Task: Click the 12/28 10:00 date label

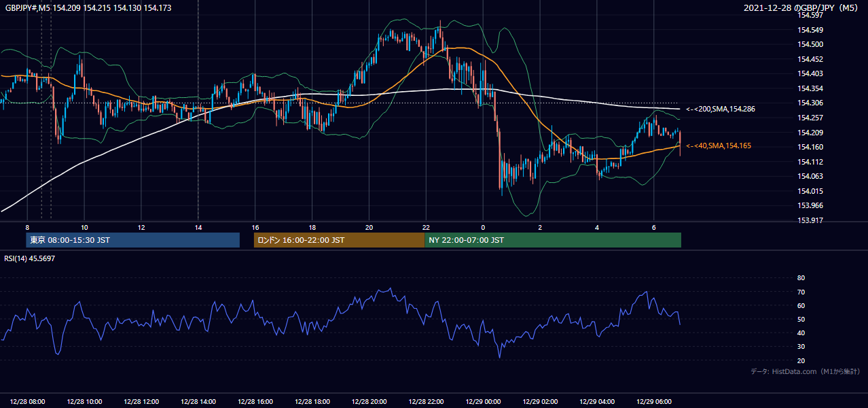Action: click(x=85, y=401)
